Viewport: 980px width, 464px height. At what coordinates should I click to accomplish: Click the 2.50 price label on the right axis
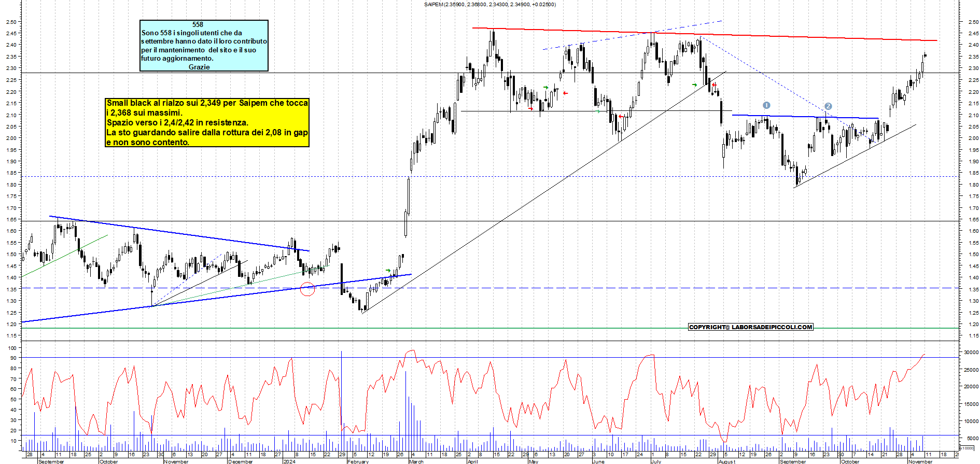(x=973, y=22)
